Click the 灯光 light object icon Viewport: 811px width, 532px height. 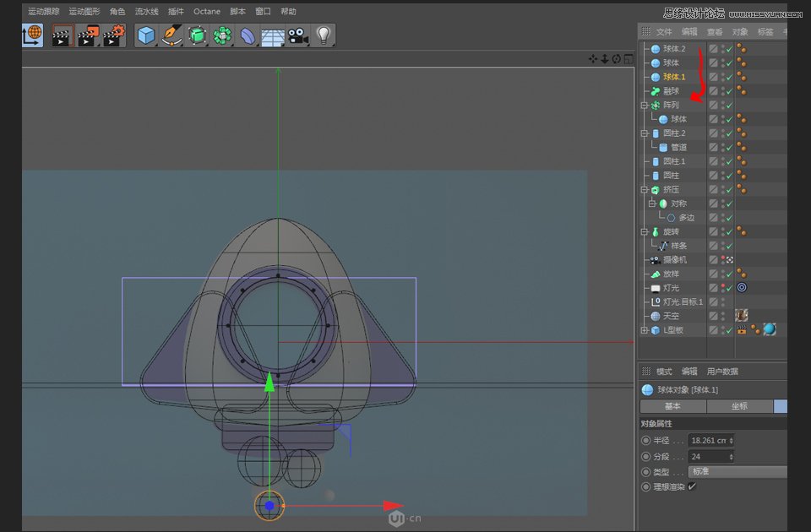pyautogui.click(x=655, y=287)
